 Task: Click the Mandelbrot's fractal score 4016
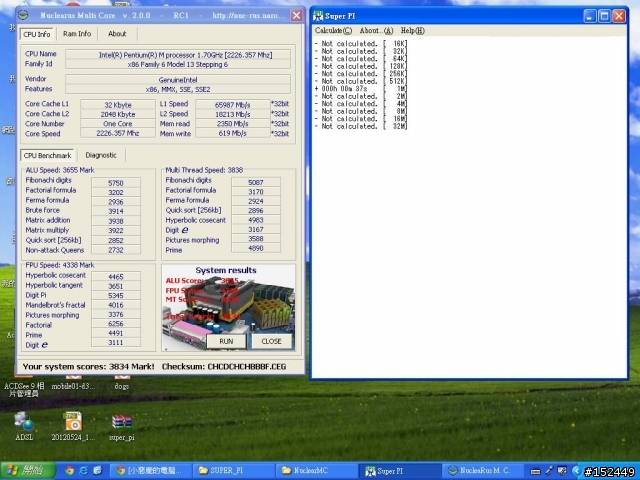click(x=116, y=305)
